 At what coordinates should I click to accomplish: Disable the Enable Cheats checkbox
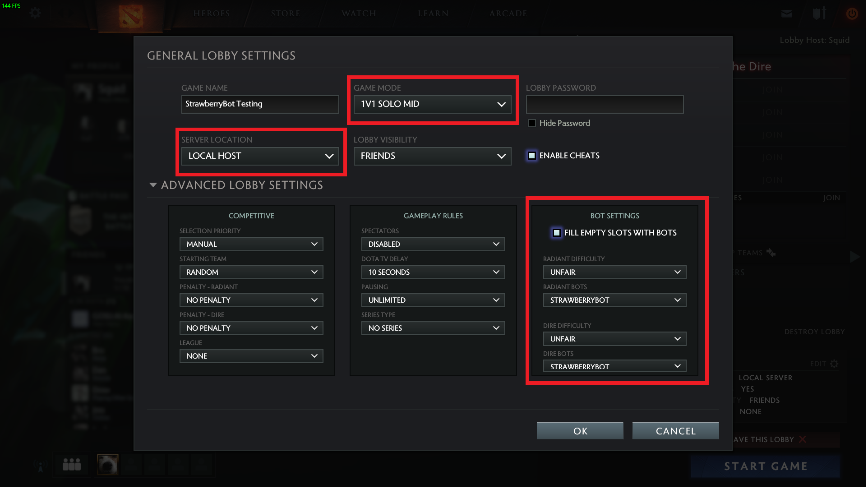point(533,156)
